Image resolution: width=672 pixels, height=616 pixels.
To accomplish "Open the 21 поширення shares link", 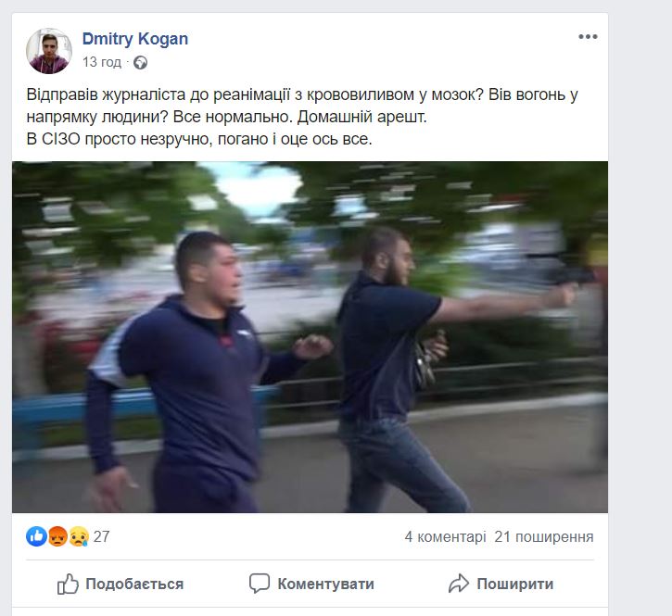I will pos(544,536).
